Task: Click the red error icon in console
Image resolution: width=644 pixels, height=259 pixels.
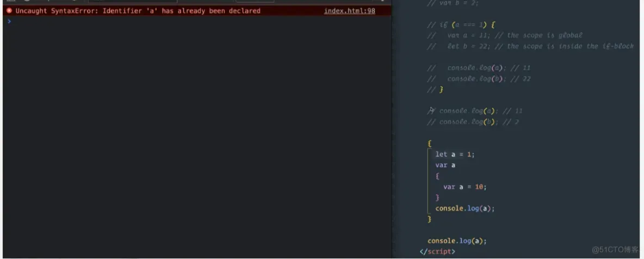Action: pos(9,11)
